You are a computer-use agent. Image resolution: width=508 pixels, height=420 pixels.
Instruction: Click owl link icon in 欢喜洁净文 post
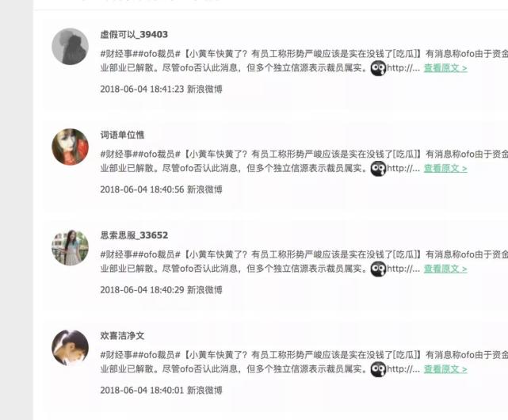(x=378, y=369)
